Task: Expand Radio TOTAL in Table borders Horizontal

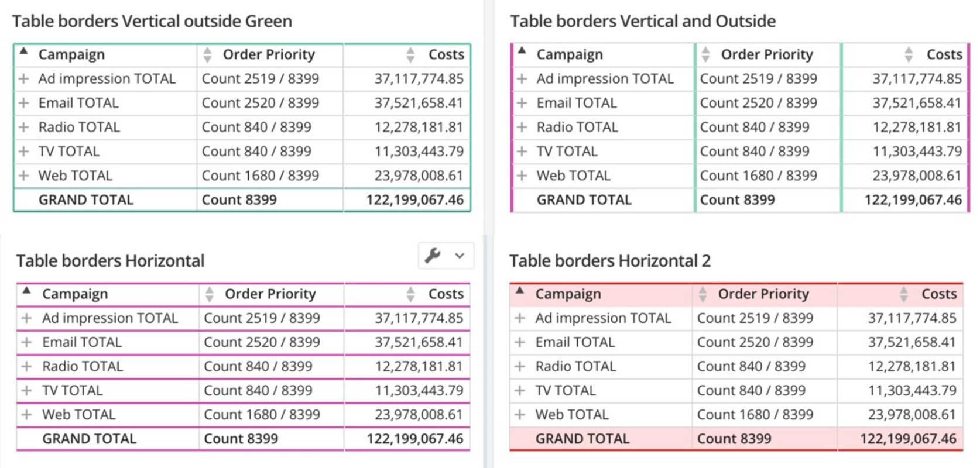Action: [x=26, y=366]
